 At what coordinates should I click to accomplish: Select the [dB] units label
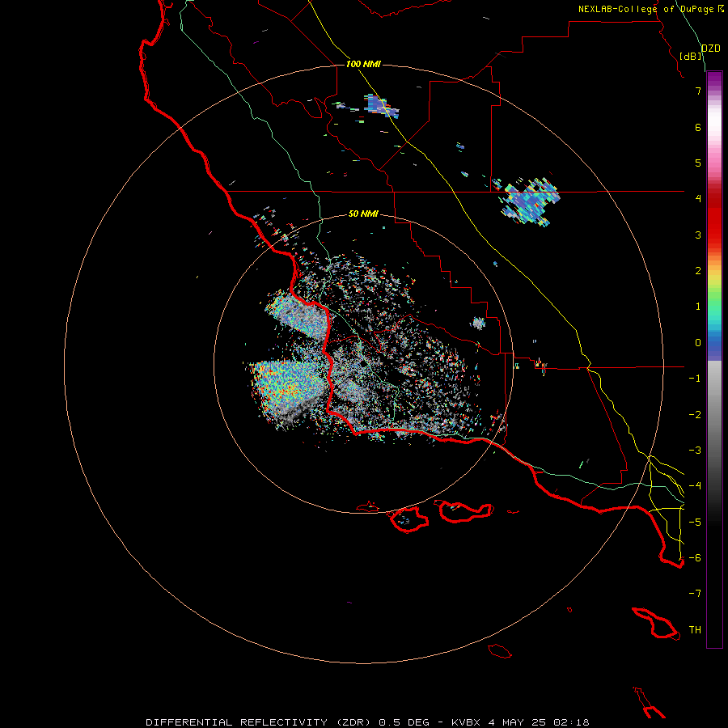(691, 56)
